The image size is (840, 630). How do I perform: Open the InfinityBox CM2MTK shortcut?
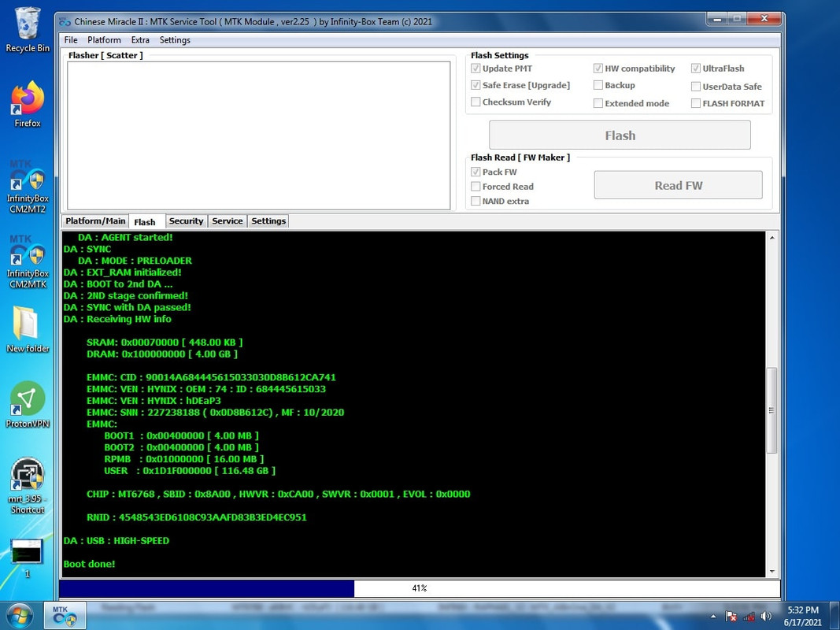point(28,262)
